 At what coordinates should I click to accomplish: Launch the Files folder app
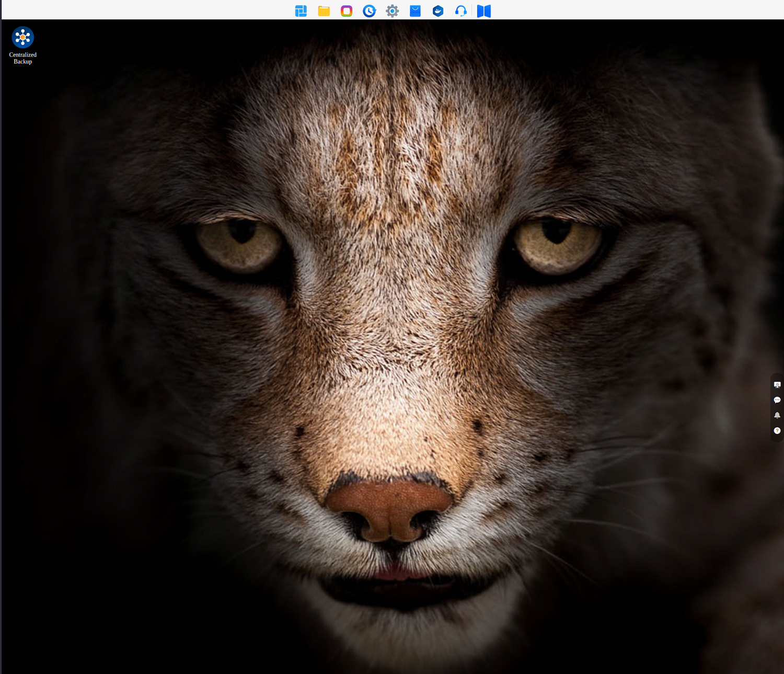point(324,11)
